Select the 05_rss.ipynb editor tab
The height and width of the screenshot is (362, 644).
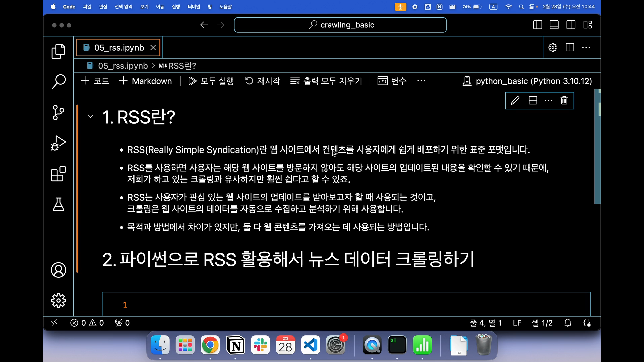tap(119, 48)
